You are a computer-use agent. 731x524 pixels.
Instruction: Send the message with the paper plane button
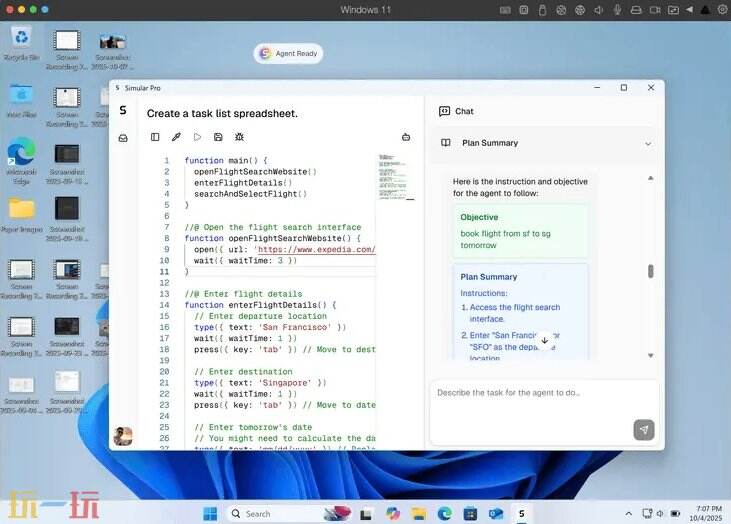point(643,429)
